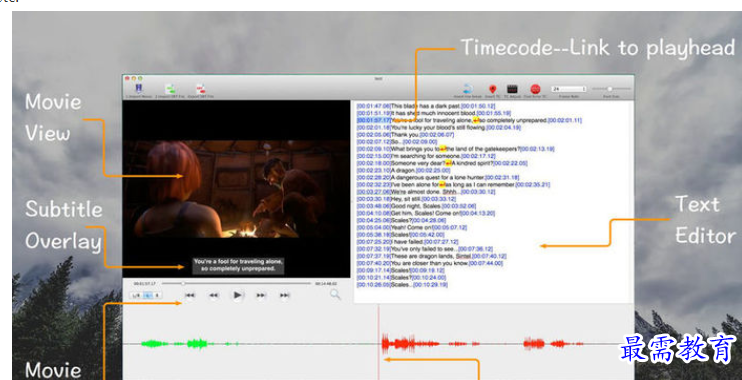Click the "A dragon." subtitle line

pyautogui.click(x=403, y=170)
